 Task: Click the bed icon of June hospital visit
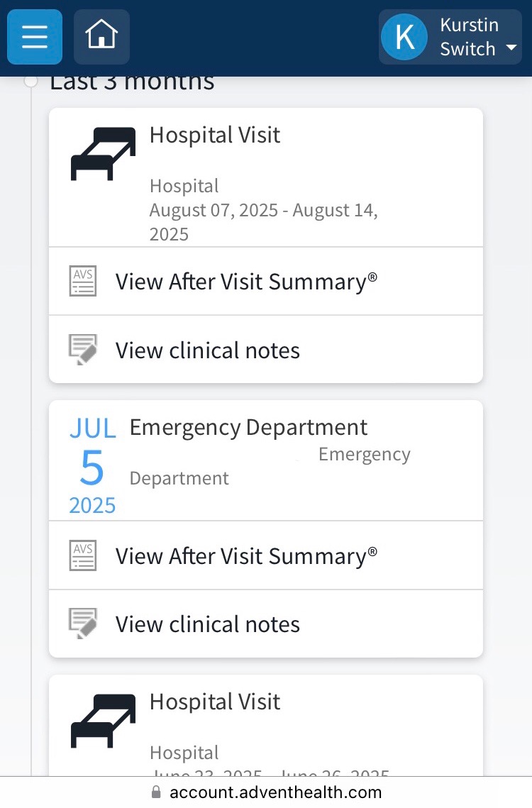click(x=103, y=719)
